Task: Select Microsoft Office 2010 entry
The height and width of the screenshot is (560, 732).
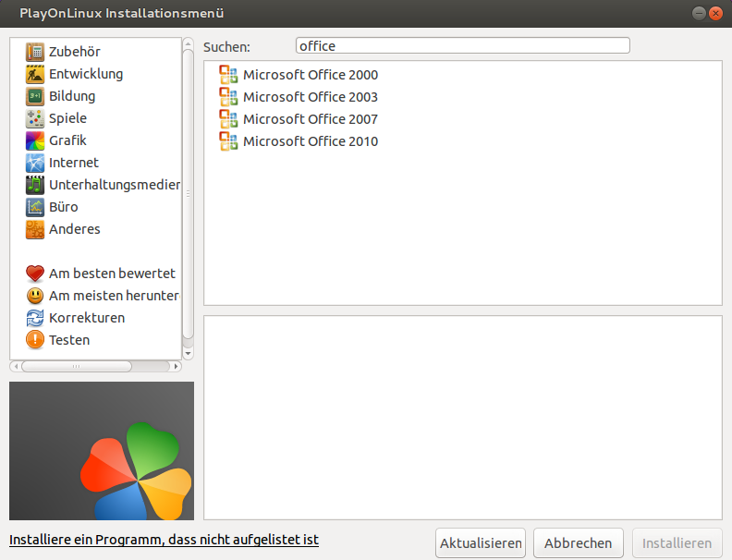Action: [311, 141]
